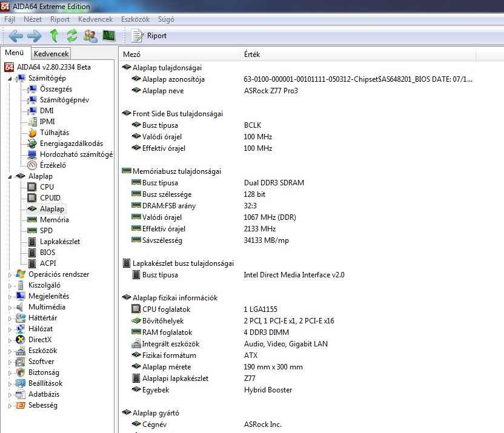Select the Hordozható számítógép icon
The image size is (504, 433).
[32, 154]
